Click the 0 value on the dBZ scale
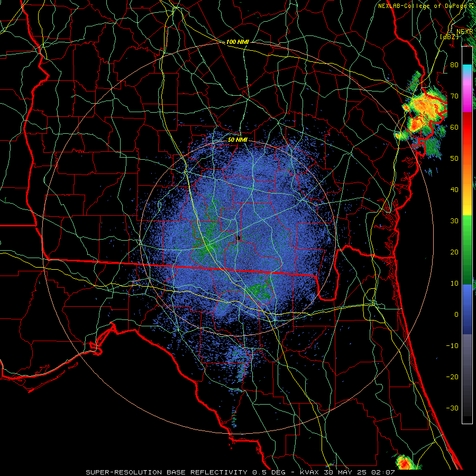This screenshot has height=476, width=476. (456, 315)
